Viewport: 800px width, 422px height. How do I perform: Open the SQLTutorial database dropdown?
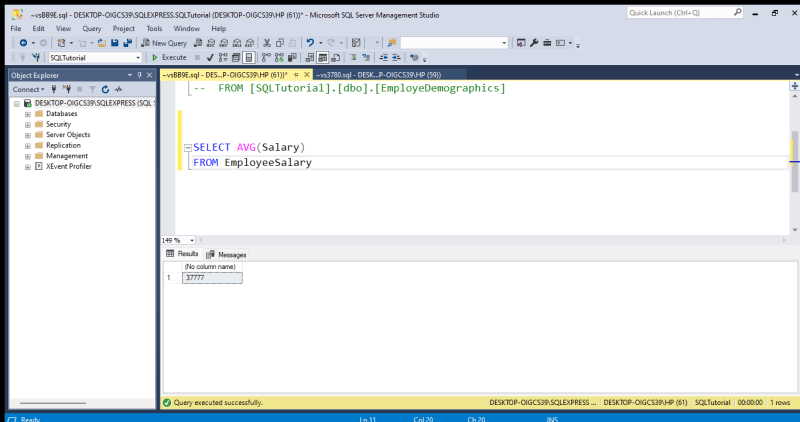(138, 58)
